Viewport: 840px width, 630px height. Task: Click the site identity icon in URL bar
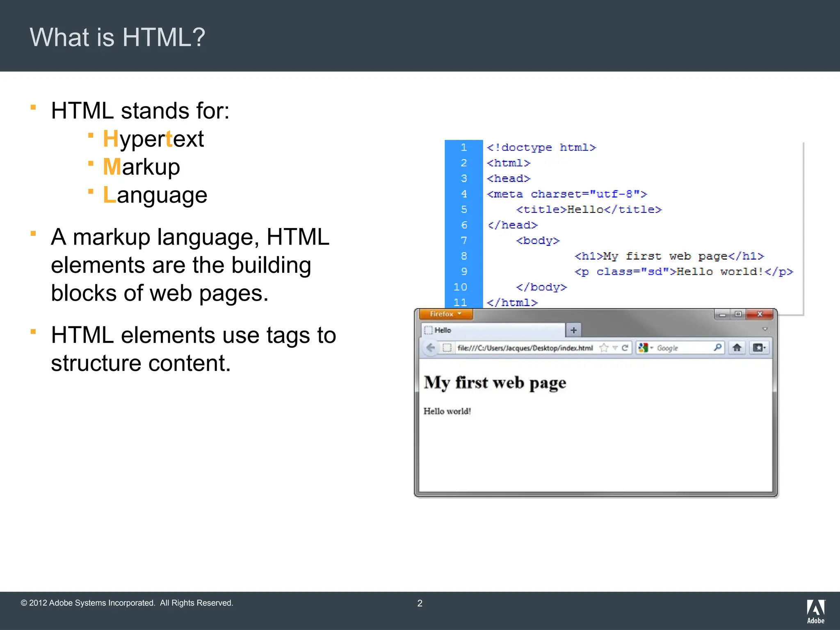click(447, 348)
